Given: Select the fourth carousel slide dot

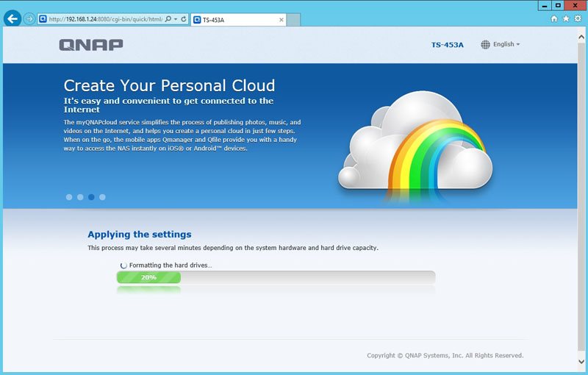Looking at the screenshot, I should coord(102,197).
